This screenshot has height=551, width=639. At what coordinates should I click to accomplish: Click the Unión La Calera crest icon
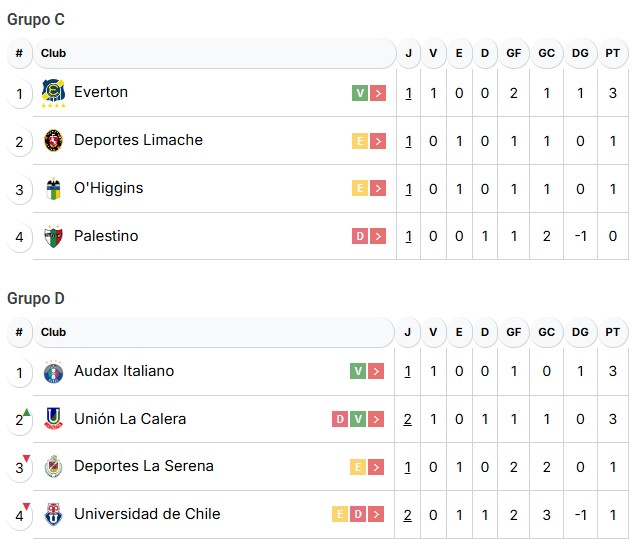click(53, 420)
